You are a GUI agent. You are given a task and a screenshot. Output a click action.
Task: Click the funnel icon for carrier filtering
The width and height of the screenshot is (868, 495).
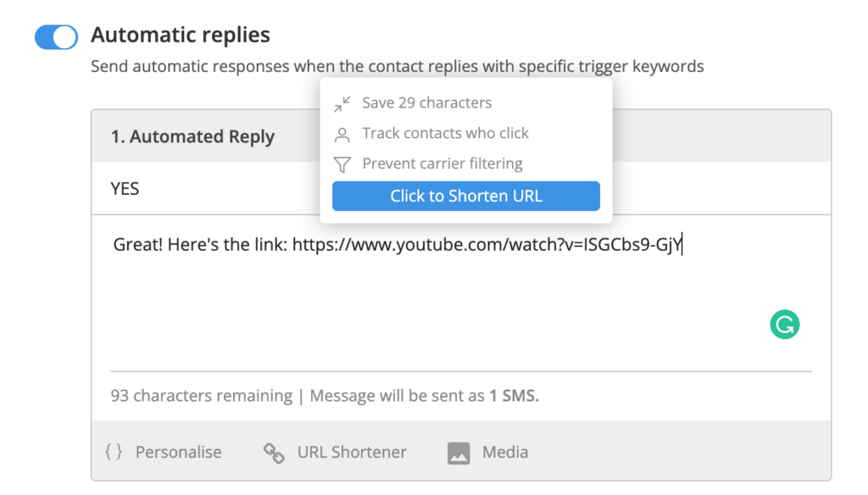[342, 164]
